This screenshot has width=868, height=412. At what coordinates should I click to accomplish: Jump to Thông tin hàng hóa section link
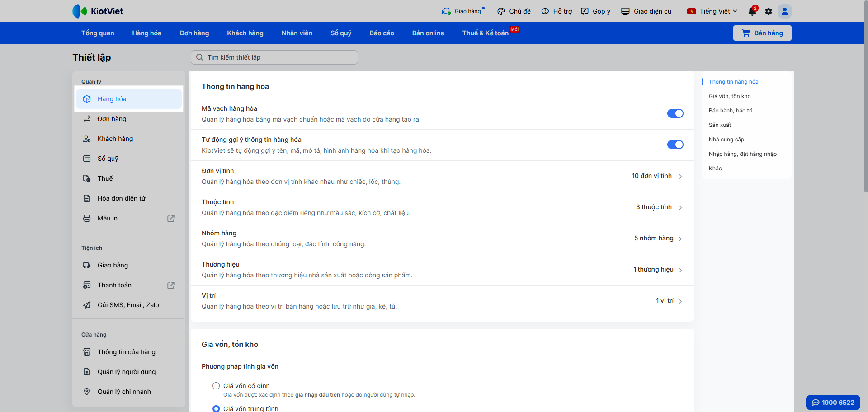click(734, 82)
